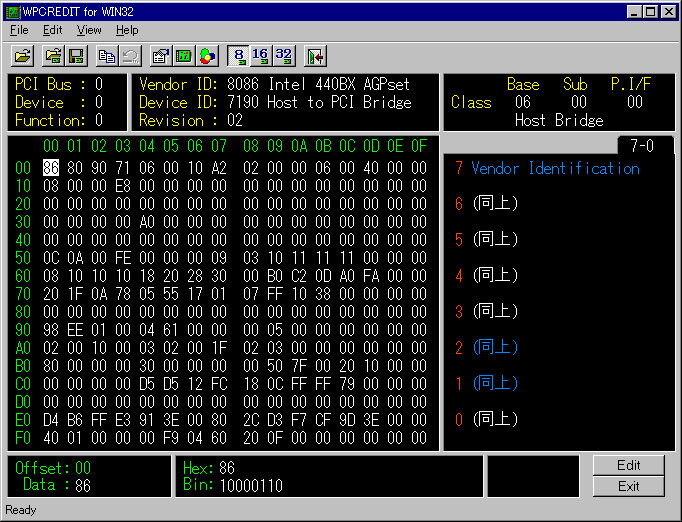682x522 pixels.
Task: Select the 7-0 bit tab
Action: click(642, 145)
